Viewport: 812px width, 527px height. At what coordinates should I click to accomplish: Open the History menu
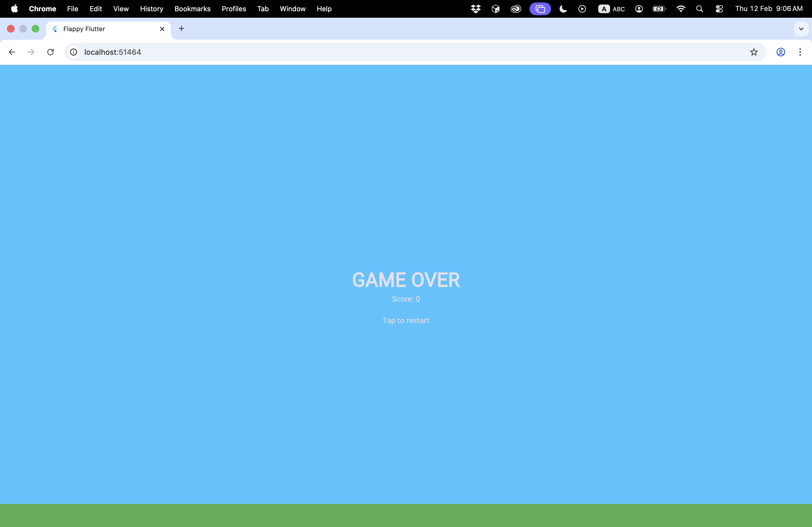pos(151,9)
